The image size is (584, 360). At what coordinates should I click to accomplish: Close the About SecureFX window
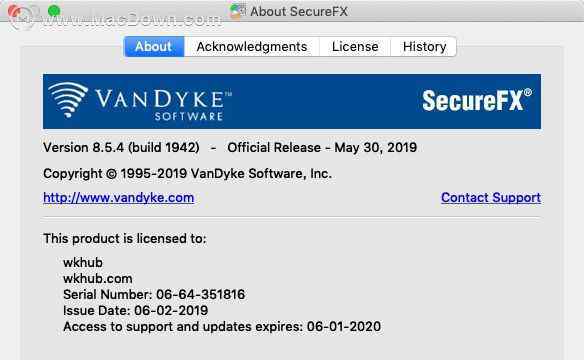(x=14, y=12)
